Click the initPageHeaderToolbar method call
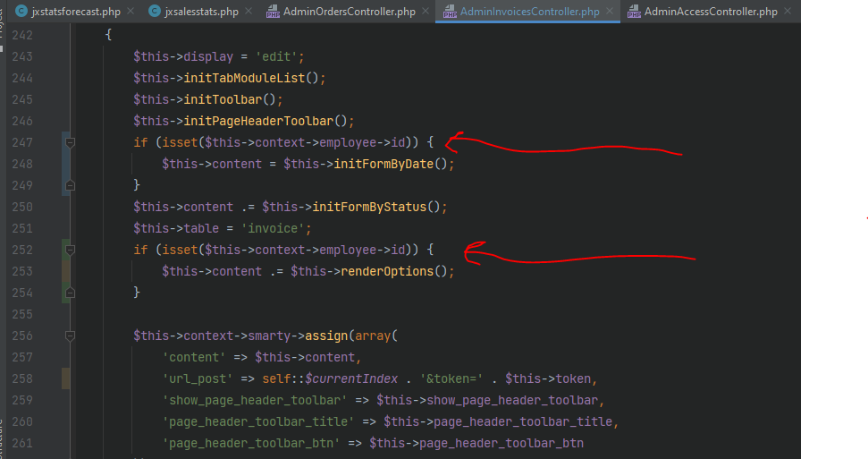The image size is (868, 459). [258, 122]
